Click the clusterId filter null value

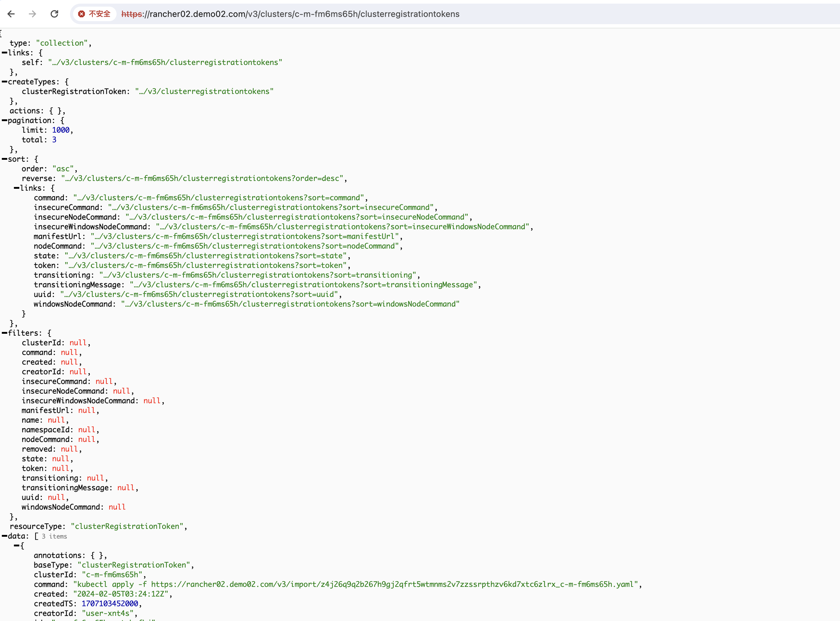click(x=78, y=343)
